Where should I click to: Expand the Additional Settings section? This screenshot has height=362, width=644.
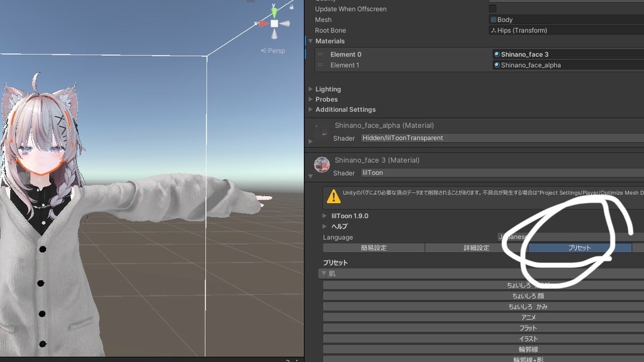tap(311, 109)
